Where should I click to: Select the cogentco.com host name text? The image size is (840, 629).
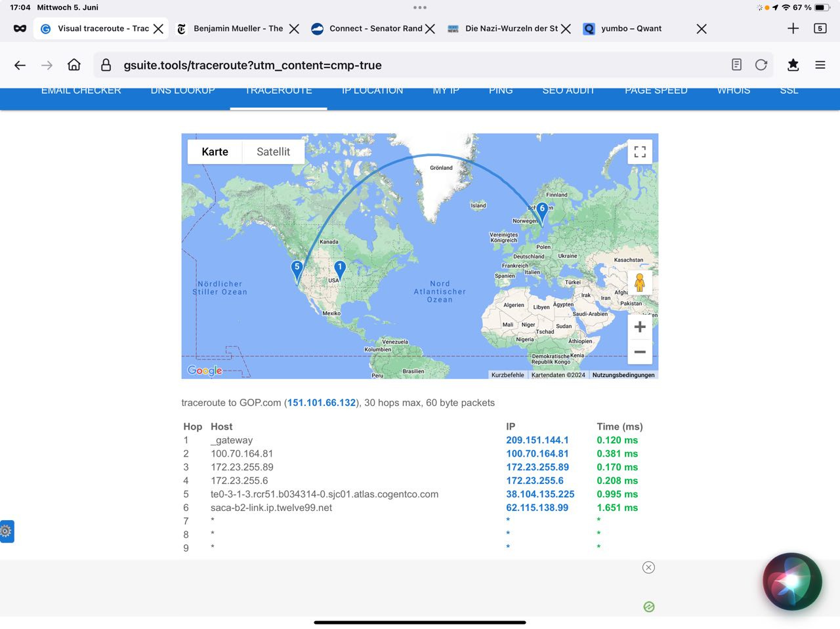point(324,494)
